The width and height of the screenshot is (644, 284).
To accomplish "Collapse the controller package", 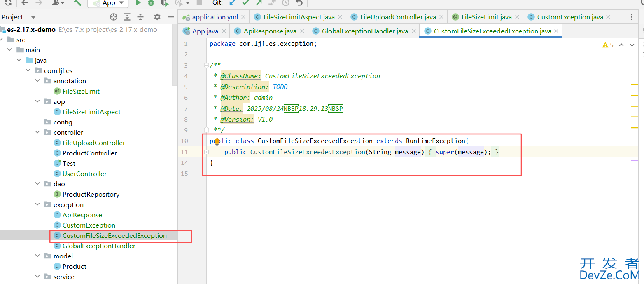I will point(38,132).
